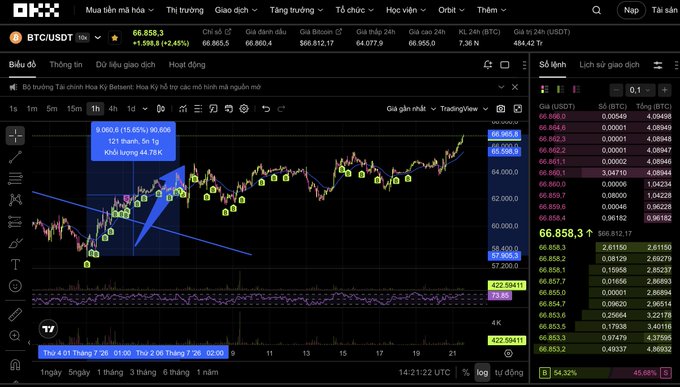Open the emoji sticker tool
Viewport: 680px width, 387px height.
coord(15,286)
